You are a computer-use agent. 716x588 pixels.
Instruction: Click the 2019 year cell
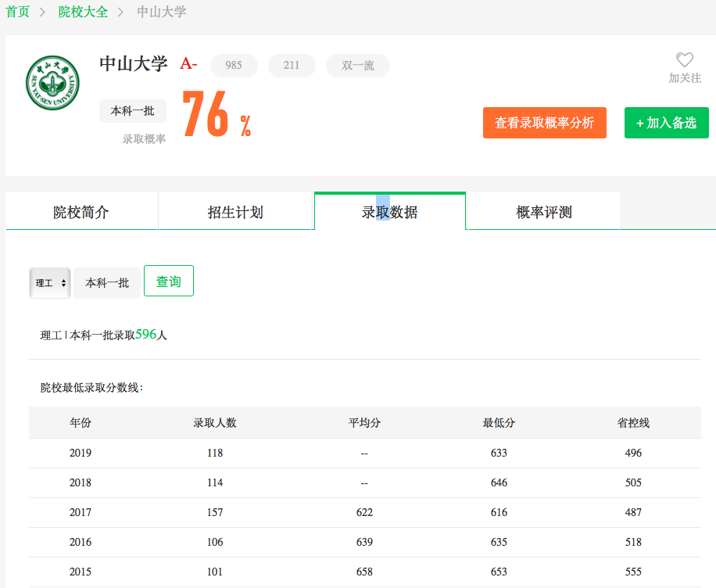(x=81, y=453)
